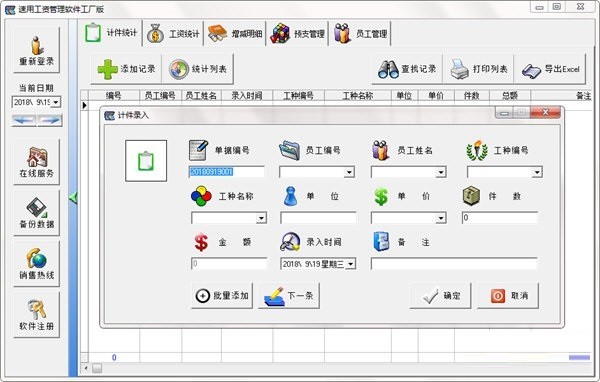Image resolution: width=600 pixels, height=382 pixels.
Task: Click the clipboard picture box in dialog
Action: 146,161
